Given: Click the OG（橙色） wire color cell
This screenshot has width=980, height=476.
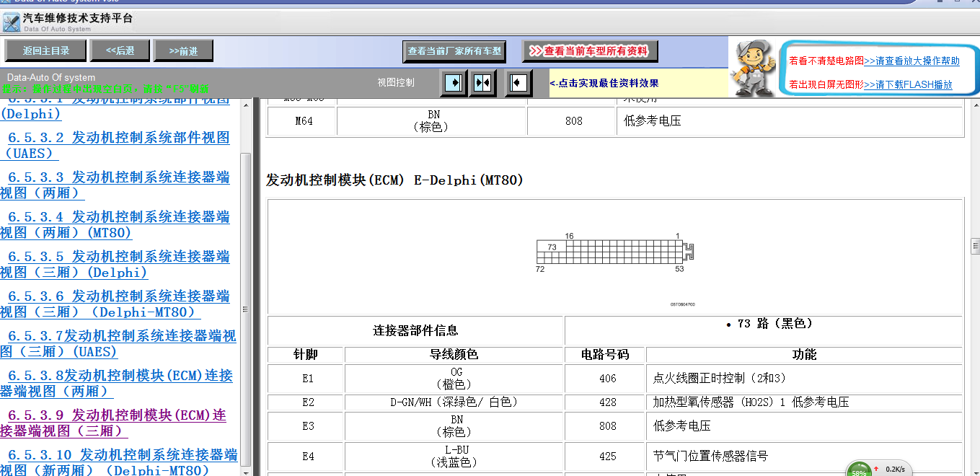Looking at the screenshot, I should (454, 379).
